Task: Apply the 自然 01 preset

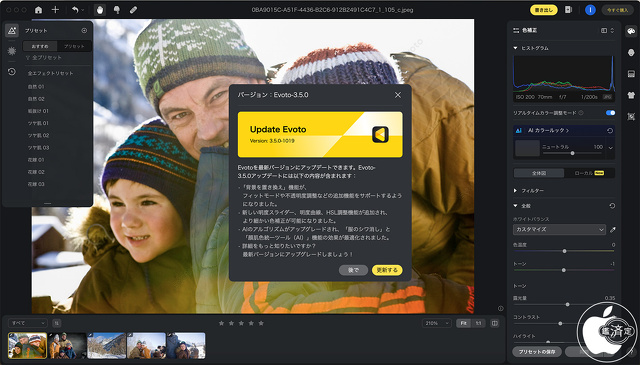Action: (x=36, y=87)
